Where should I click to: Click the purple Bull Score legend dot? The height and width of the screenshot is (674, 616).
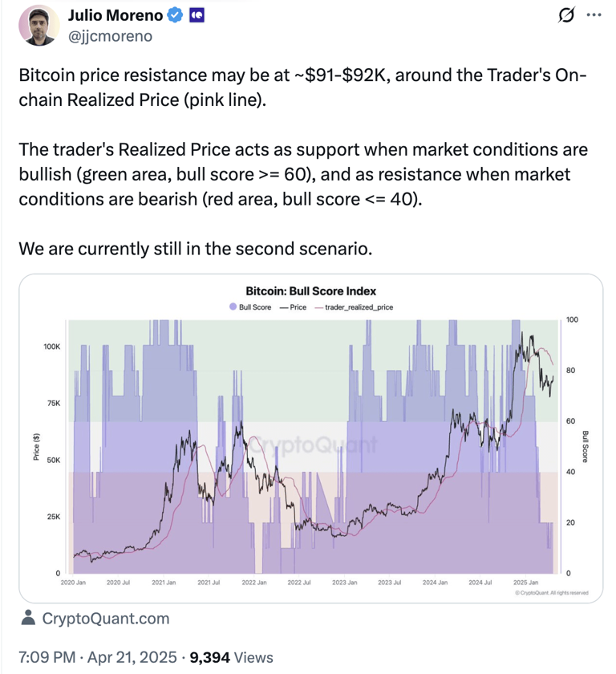233,307
